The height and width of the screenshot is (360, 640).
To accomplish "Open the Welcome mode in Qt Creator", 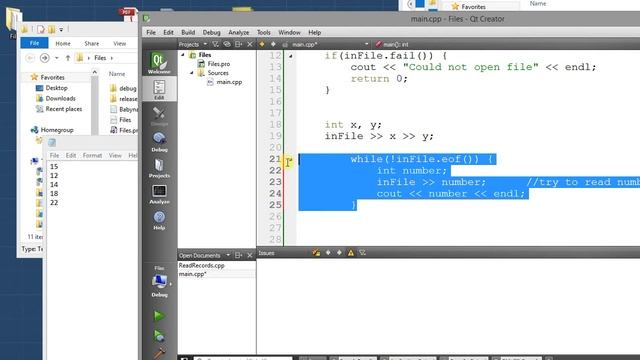I will point(159,63).
